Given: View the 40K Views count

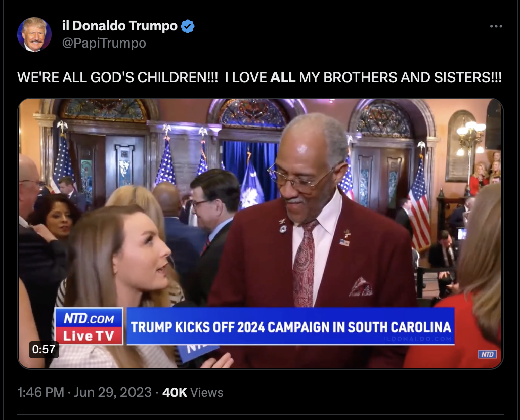Looking at the screenshot, I should pos(193,392).
